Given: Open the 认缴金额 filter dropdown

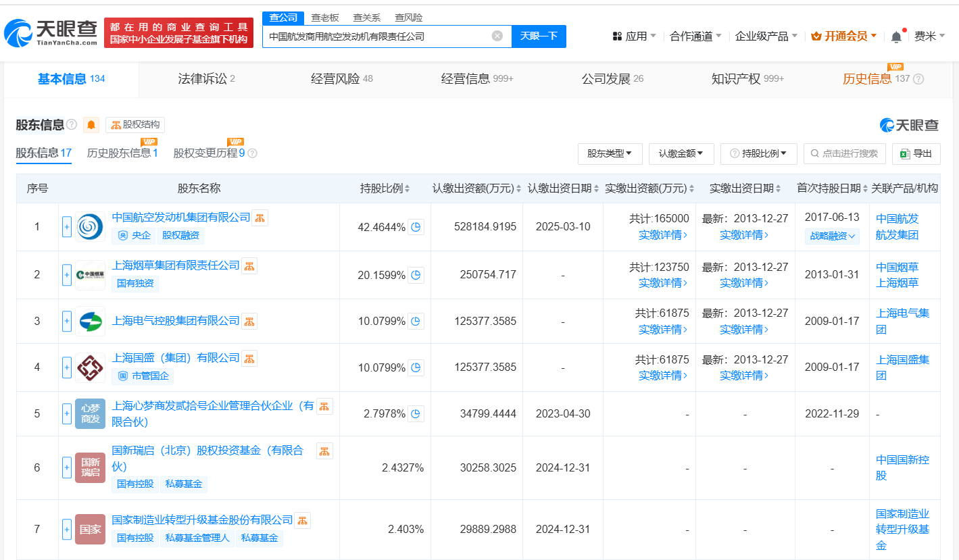Looking at the screenshot, I should click(x=681, y=154).
